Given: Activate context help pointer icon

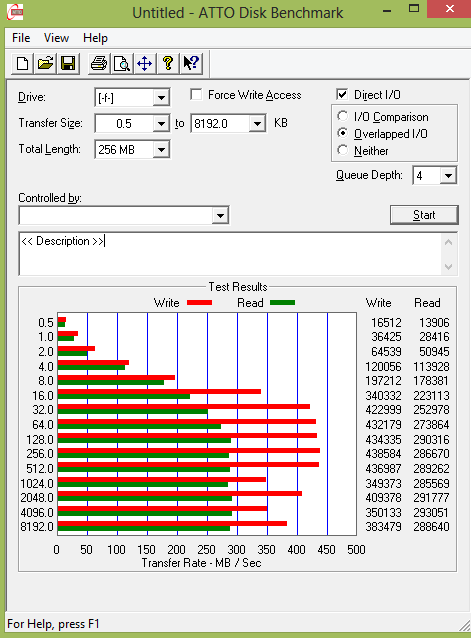Looking at the screenshot, I should coord(191,63).
